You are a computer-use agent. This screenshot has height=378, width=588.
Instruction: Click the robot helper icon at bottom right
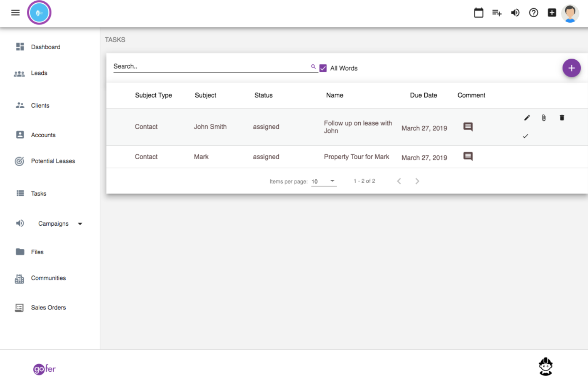pyautogui.click(x=545, y=367)
